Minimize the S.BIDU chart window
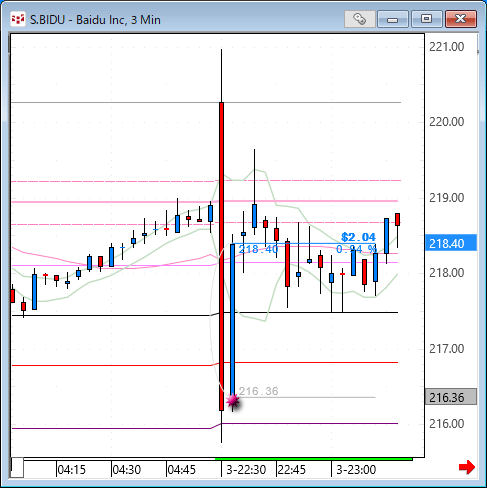Image resolution: width=487 pixels, height=488 pixels. pos(393,19)
